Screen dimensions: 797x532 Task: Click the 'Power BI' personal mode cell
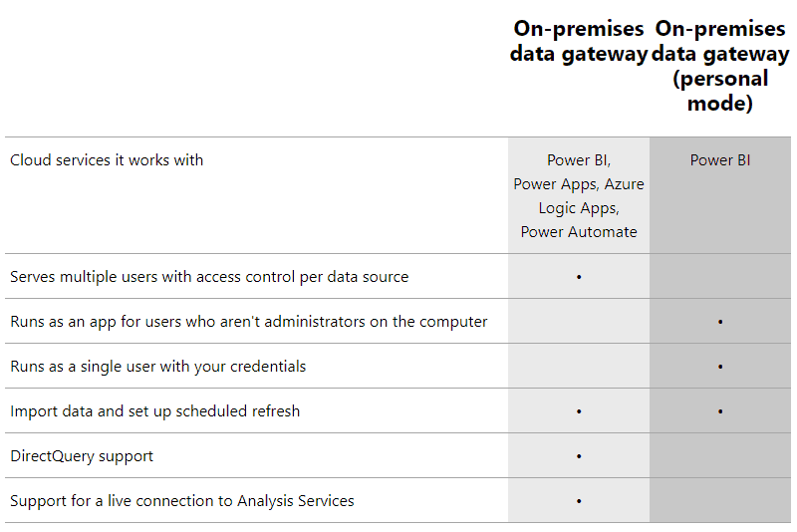720,160
